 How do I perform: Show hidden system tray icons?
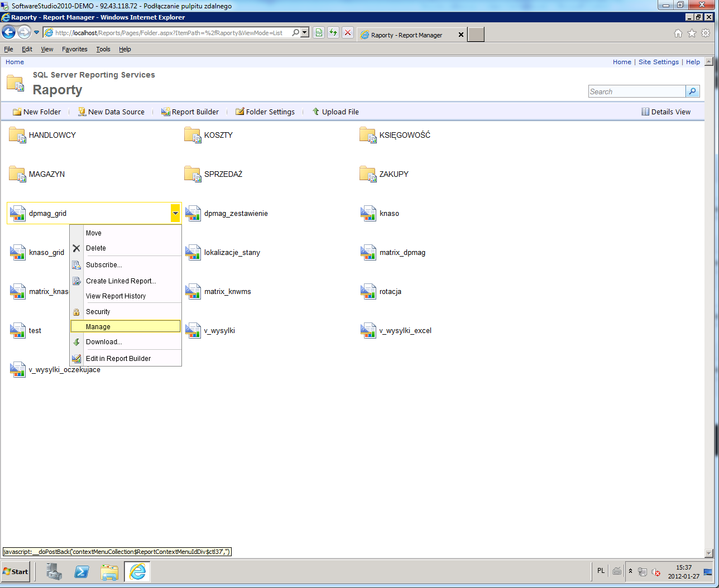[x=630, y=571]
